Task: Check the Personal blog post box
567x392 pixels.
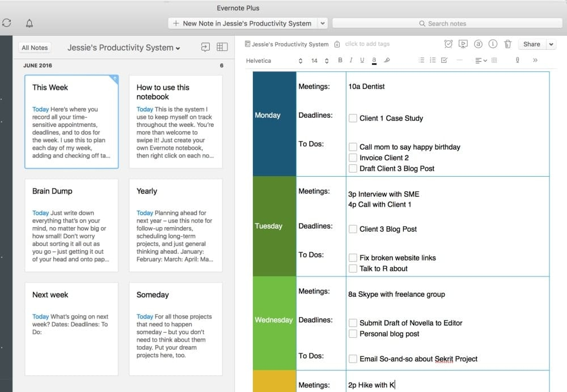Action: pos(353,334)
